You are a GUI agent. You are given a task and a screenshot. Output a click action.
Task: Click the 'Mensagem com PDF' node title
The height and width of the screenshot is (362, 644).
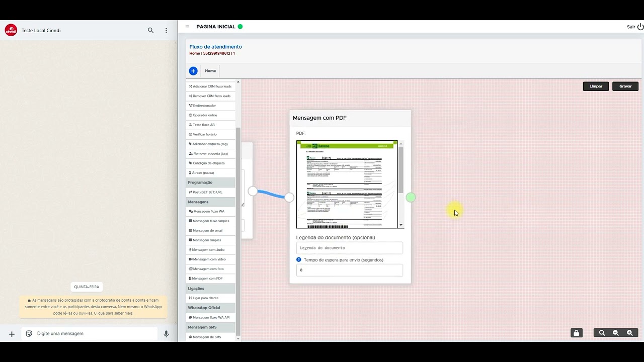coord(319,118)
